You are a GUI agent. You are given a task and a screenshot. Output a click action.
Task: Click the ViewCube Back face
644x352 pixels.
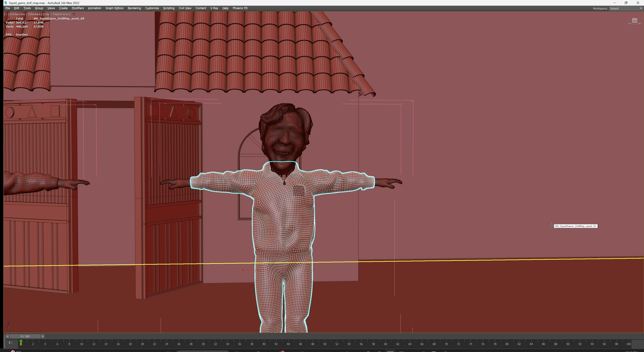pyautogui.click(x=634, y=21)
